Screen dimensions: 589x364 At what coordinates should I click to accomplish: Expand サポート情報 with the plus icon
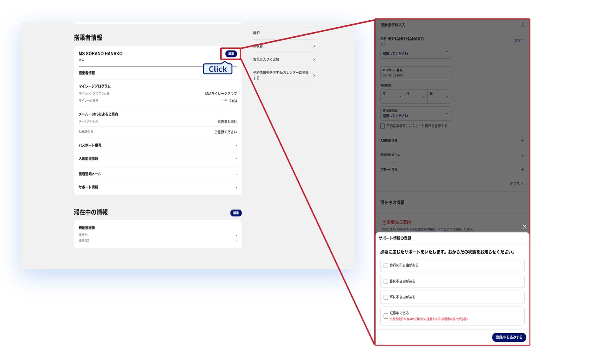coord(522,169)
